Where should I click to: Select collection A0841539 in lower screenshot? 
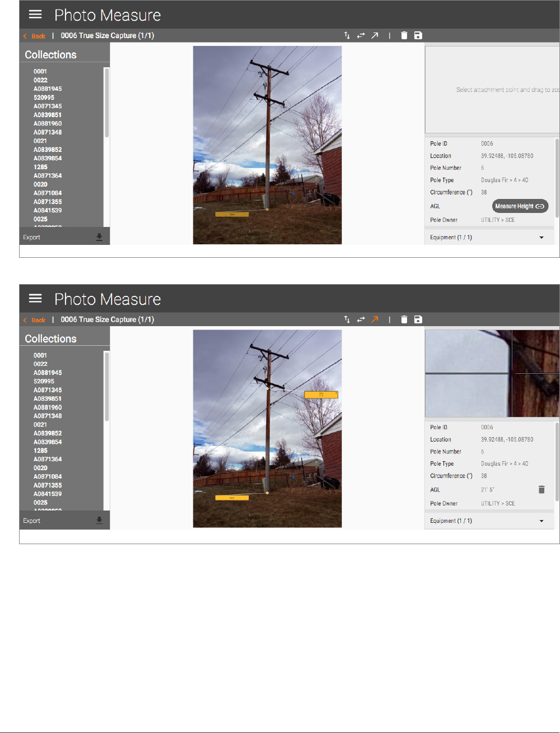pos(48,494)
